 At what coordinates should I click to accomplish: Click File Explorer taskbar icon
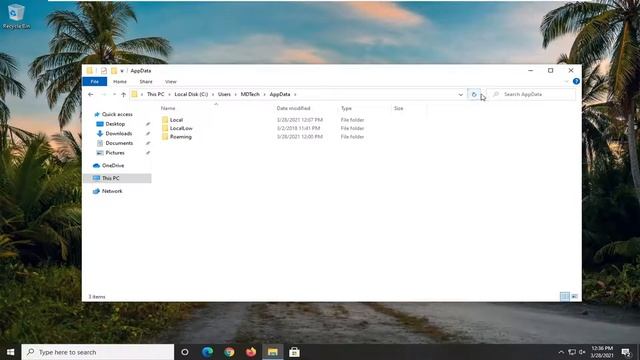coord(273,352)
